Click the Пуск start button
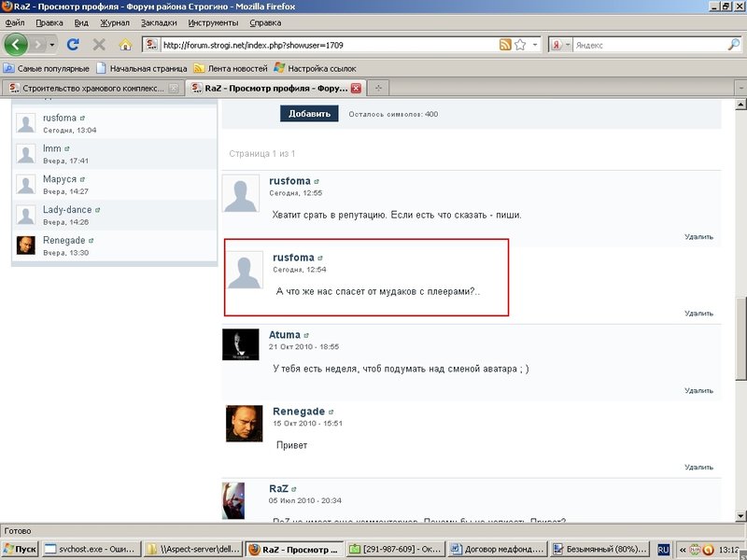747x560 pixels. (x=20, y=549)
